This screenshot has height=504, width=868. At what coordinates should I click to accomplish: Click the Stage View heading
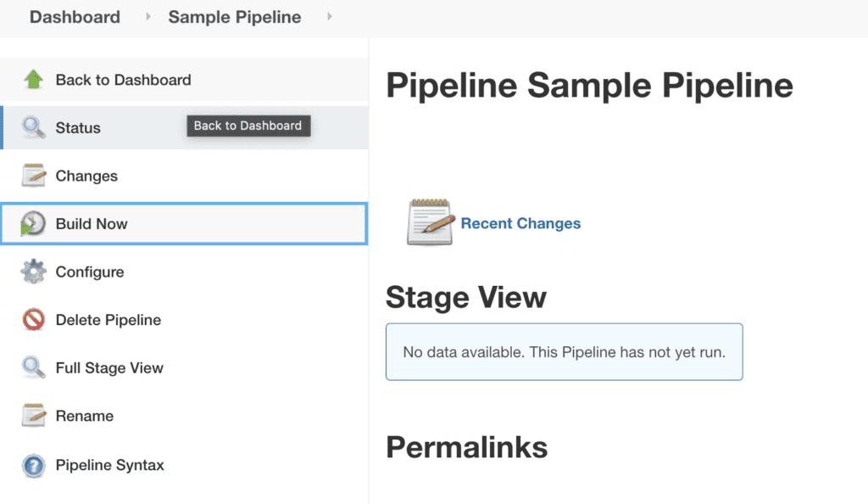[x=466, y=298]
